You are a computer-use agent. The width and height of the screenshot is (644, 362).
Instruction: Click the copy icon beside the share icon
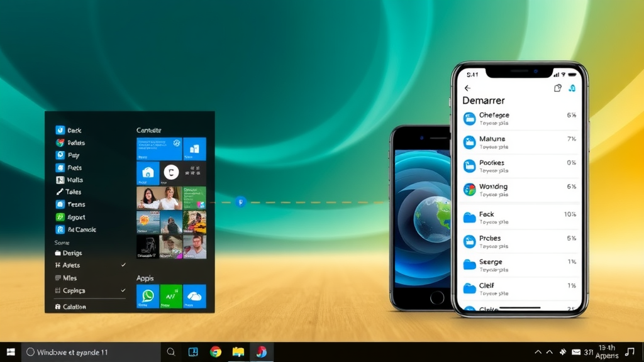[558, 87]
